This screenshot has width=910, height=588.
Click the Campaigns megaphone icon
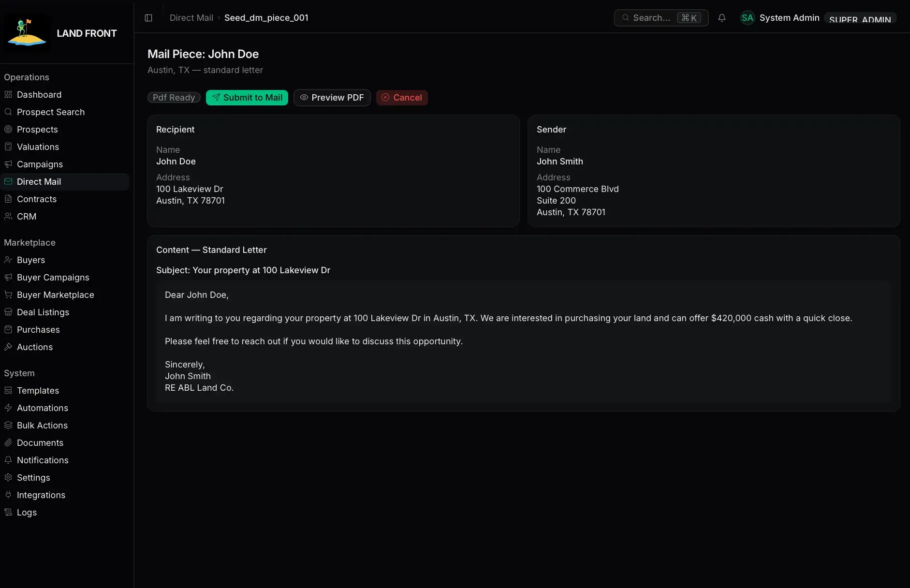[8, 164]
